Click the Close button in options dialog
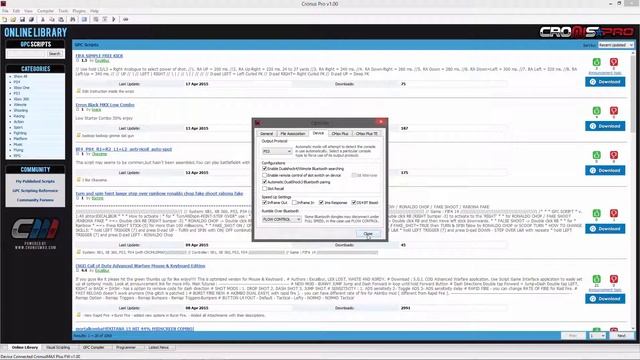The height and width of the screenshot is (360, 640). point(368,233)
